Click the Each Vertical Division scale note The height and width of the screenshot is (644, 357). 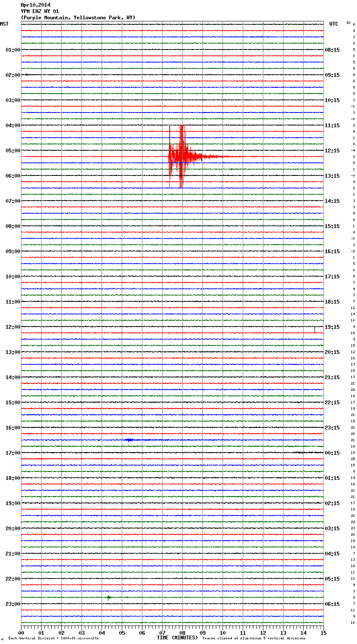[53, 639]
